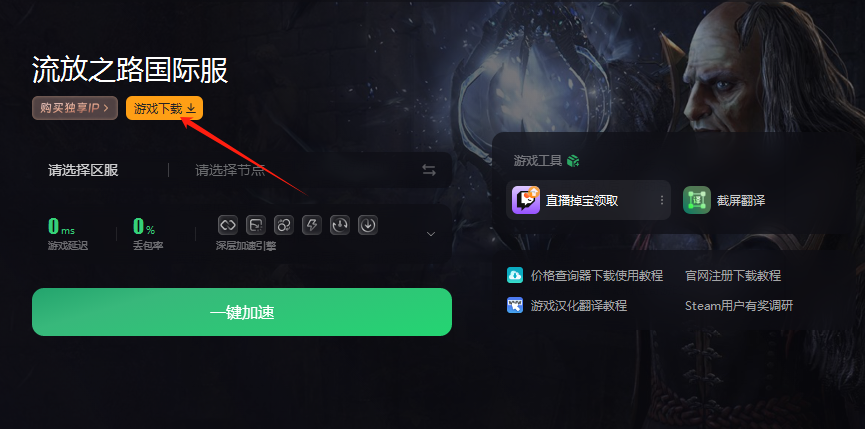Click the 游戏下载 download button
Image resolution: width=865 pixels, height=429 pixels.
164,108
